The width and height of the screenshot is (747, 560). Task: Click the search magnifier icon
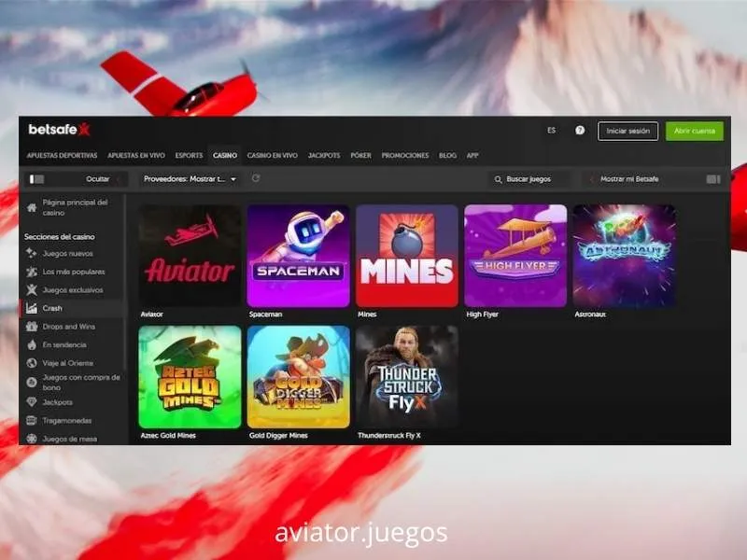click(499, 179)
